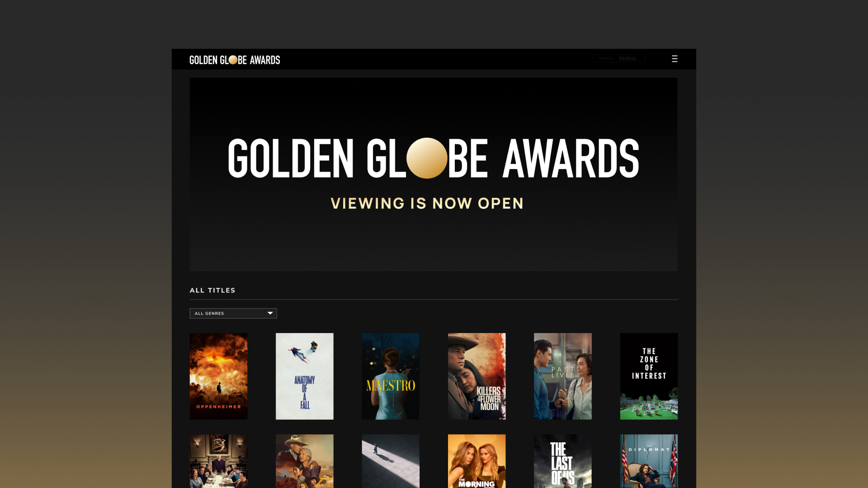Image resolution: width=868 pixels, height=488 pixels.
Task: View The Last of Us title
Action: tap(562, 461)
